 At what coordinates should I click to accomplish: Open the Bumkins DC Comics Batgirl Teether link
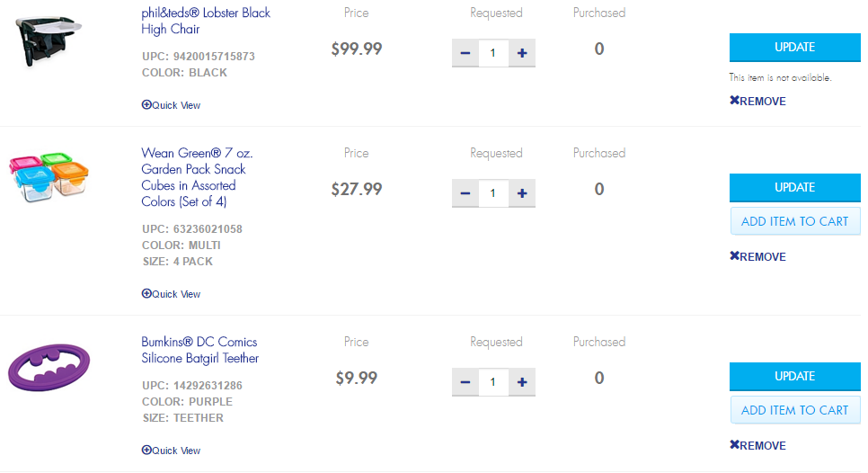199,350
